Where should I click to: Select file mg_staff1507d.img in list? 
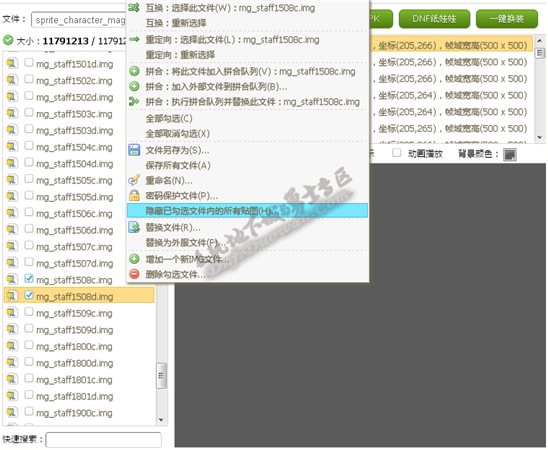[74, 263]
